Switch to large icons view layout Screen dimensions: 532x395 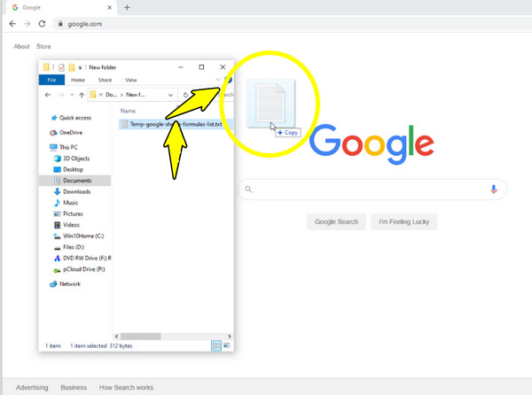click(227, 346)
